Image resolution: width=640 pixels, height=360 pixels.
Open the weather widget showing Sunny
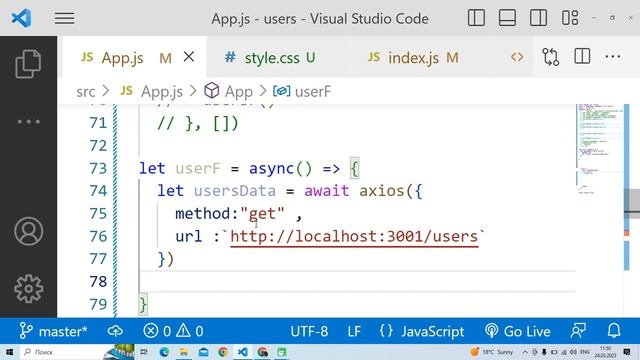point(492,352)
